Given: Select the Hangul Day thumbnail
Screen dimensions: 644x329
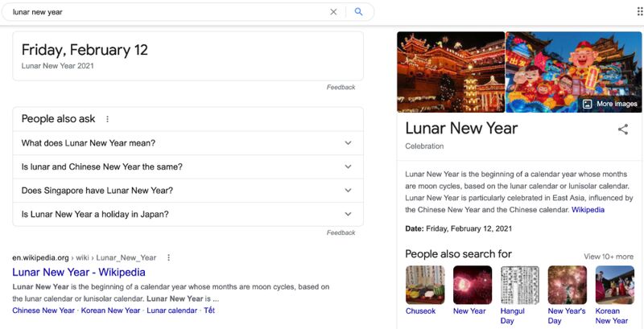Looking at the screenshot, I should 519,285.
